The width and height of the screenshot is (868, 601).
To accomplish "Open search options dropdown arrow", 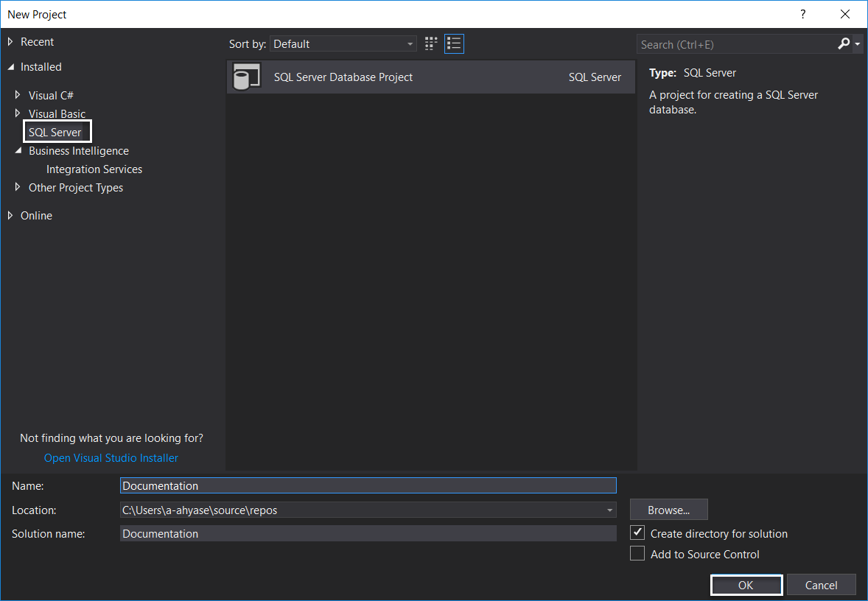I will pos(858,43).
